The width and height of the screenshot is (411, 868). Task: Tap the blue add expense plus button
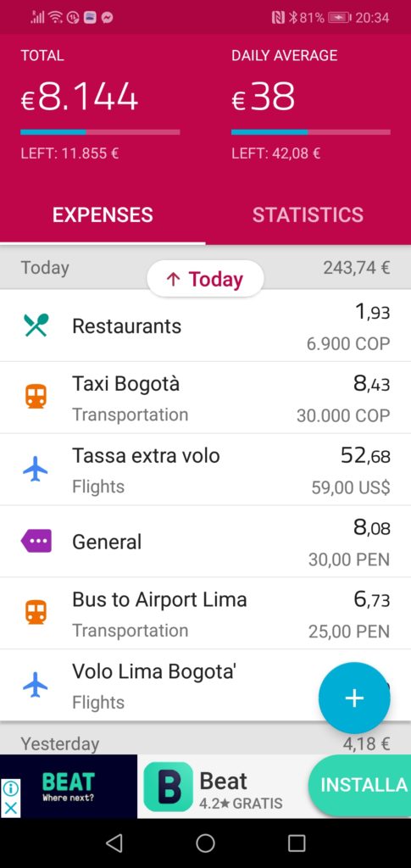354,698
